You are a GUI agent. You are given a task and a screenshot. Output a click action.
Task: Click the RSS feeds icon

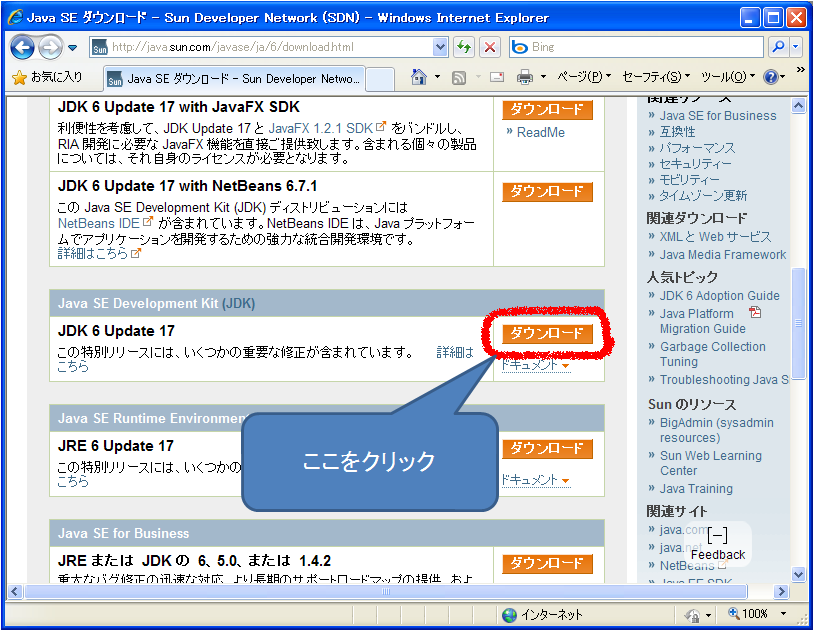[x=459, y=78]
